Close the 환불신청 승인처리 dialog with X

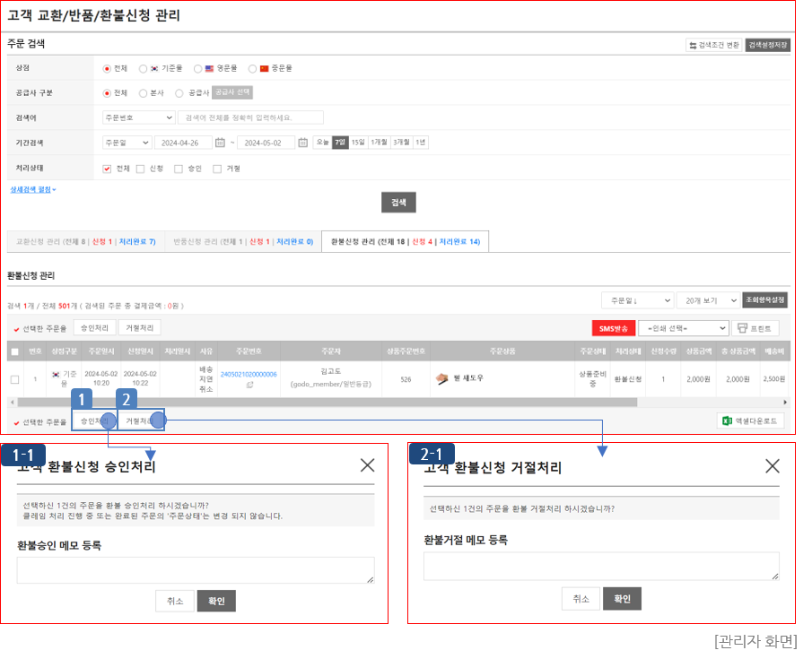(x=367, y=465)
